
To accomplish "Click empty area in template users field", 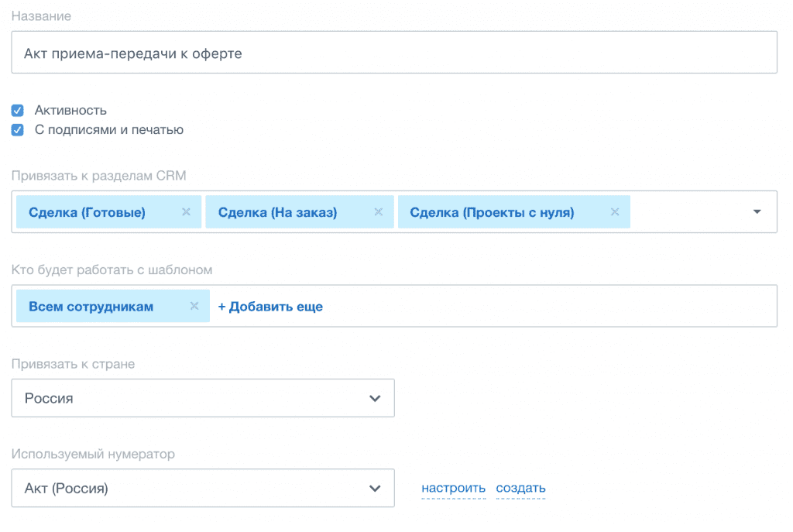I will [x=542, y=306].
